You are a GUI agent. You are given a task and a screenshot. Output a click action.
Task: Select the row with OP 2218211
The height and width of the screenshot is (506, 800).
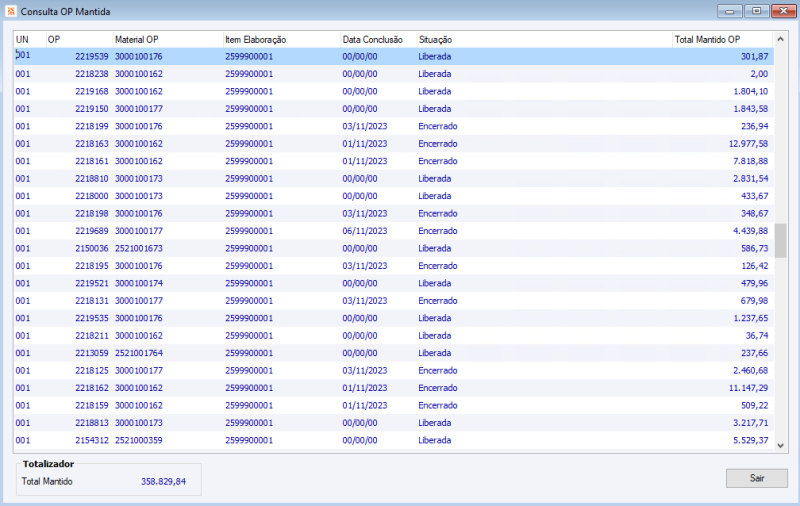(x=394, y=335)
